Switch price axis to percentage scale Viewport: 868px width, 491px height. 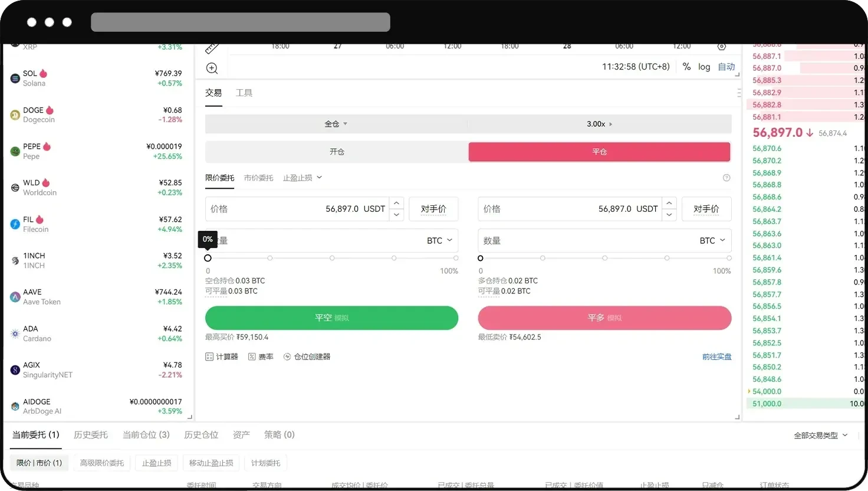(x=686, y=67)
